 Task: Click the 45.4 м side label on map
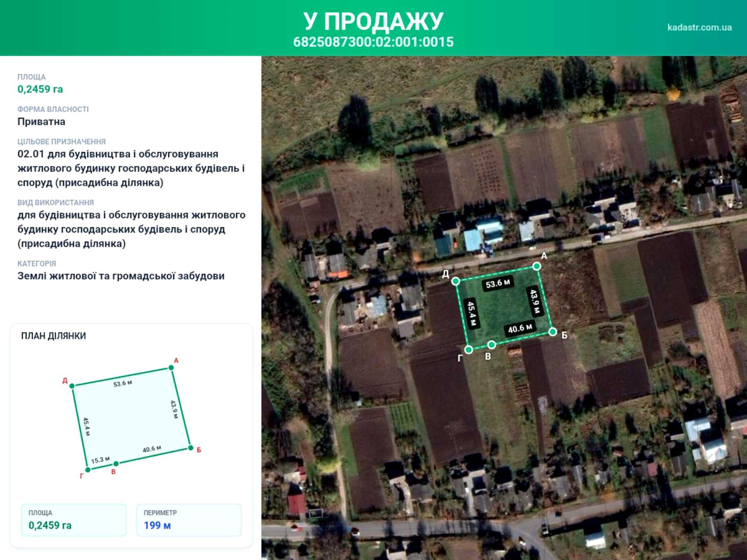click(471, 314)
